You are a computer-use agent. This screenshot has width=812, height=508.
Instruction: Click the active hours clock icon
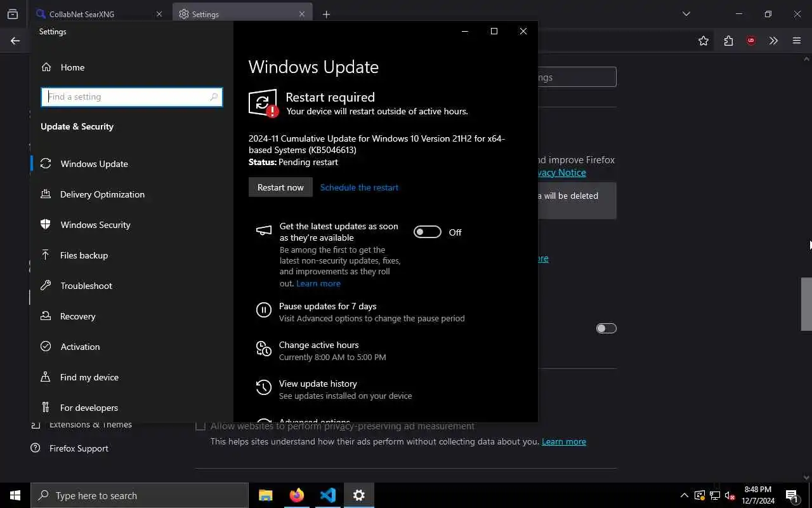coord(263,349)
